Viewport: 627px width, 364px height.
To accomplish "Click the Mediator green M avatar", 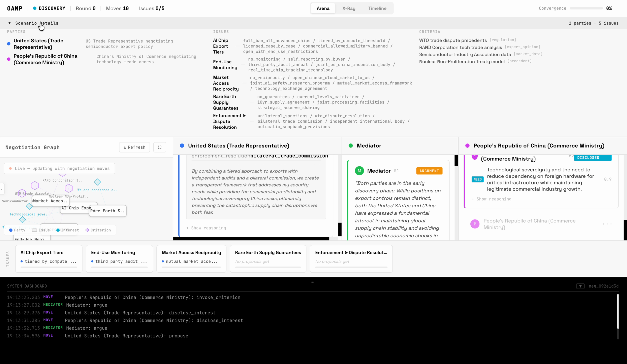I will coord(359,171).
